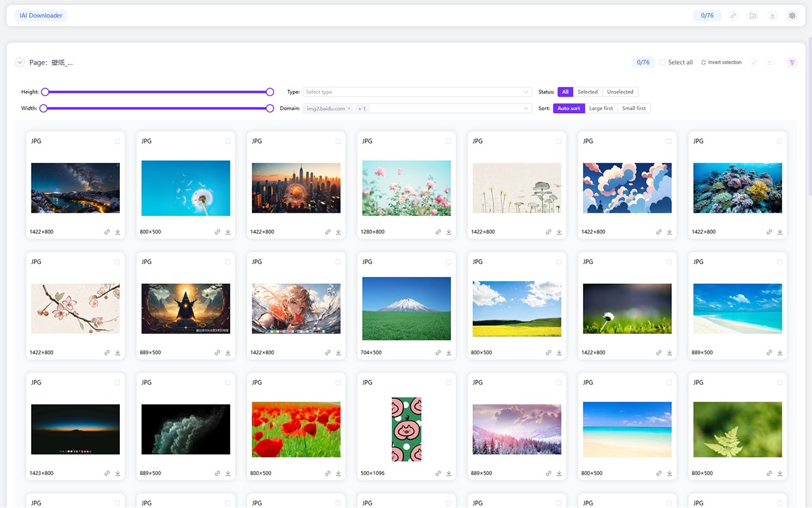The width and height of the screenshot is (812, 508).
Task: Collapse the Page section with the chevron
Action: [x=20, y=62]
